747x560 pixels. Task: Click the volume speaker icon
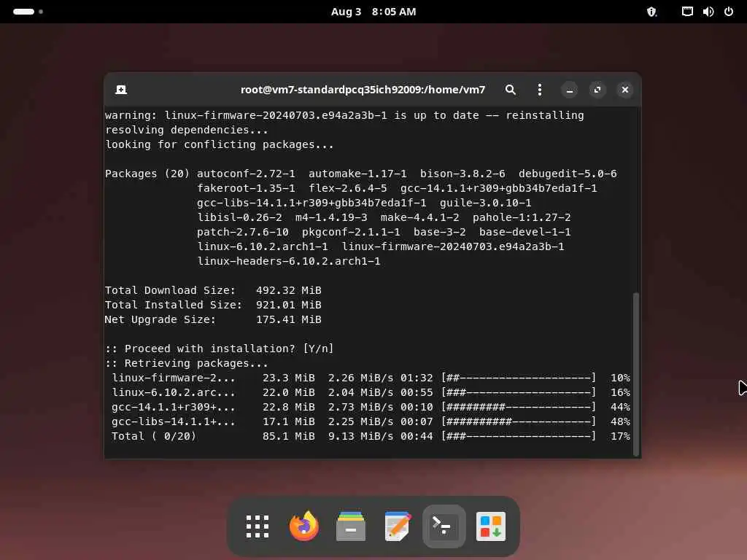(x=708, y=12)
